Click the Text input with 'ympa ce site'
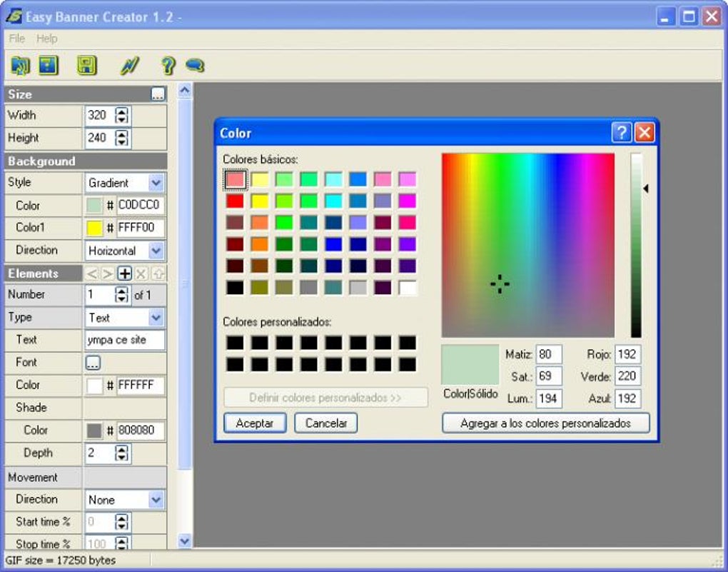Screen dimensions: 728x572 click(124, 340)
